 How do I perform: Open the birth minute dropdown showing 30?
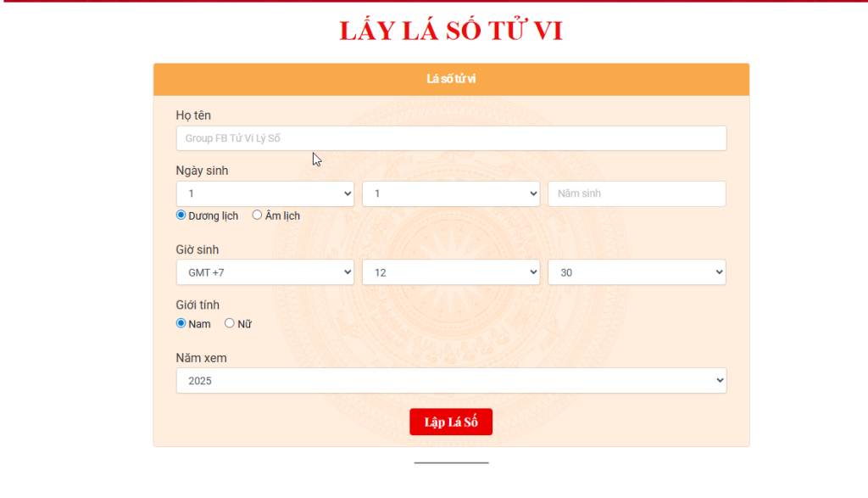pos(636,272)
